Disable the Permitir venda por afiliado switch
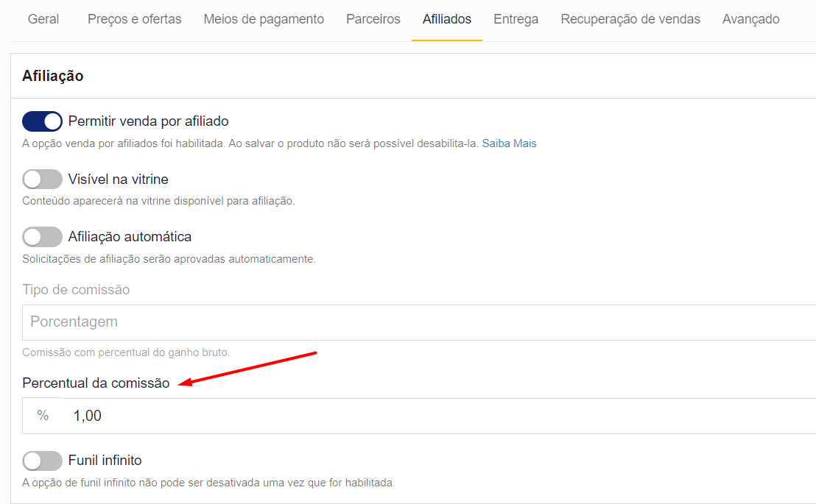816x504 pixels. pos(42,121)
